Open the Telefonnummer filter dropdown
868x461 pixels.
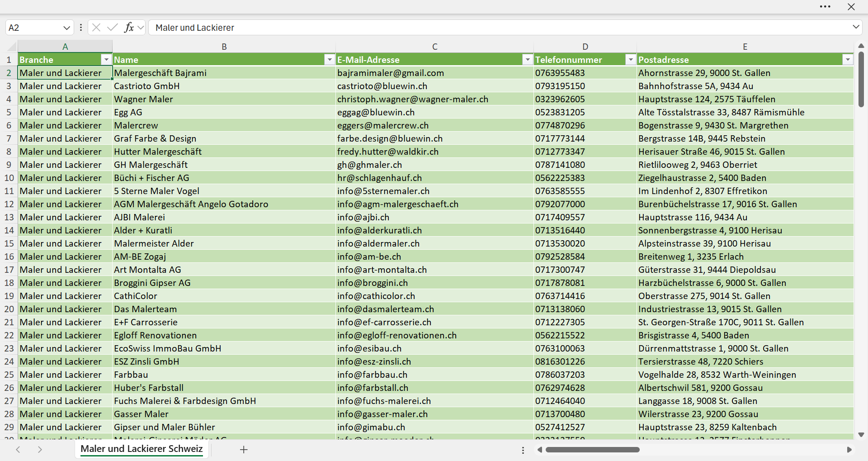point(631,60)
